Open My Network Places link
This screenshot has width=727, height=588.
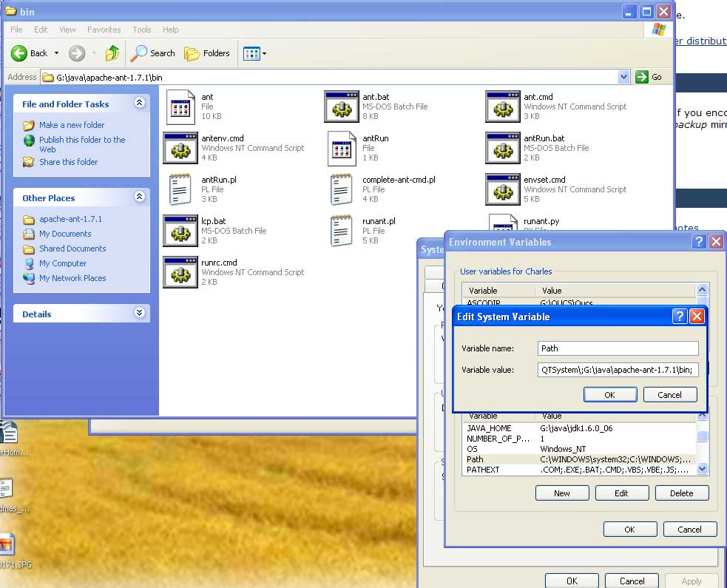[x=72, y=278]
